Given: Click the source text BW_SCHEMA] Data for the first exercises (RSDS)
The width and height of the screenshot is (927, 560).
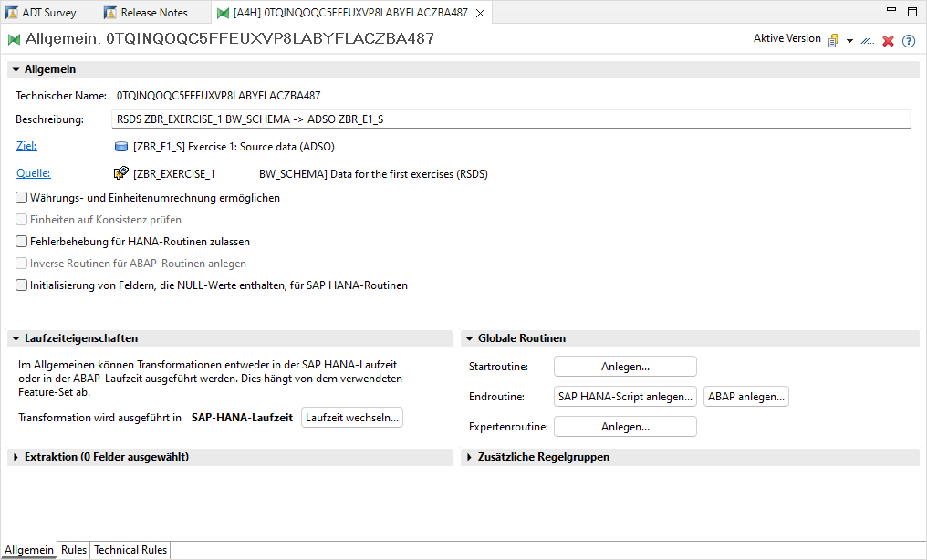Looking at the screenshot, I should click(x=373, y=174).
